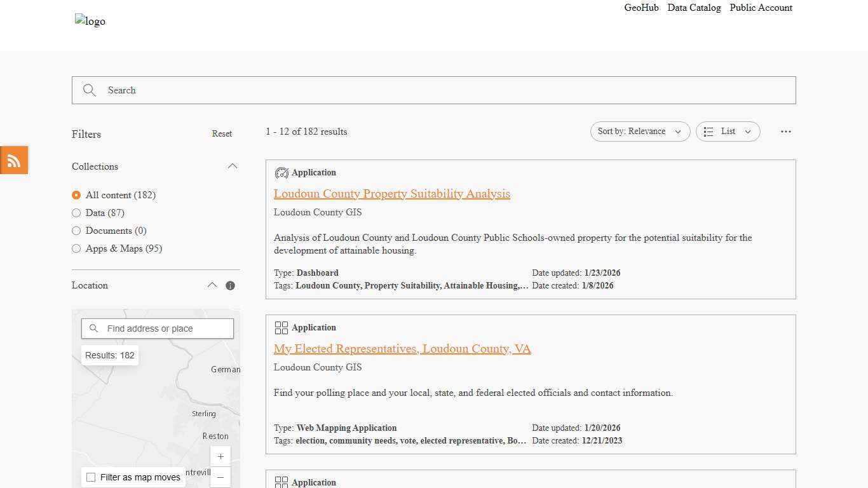
Task: Open the more options ellipsis menu
Action: 786,132
